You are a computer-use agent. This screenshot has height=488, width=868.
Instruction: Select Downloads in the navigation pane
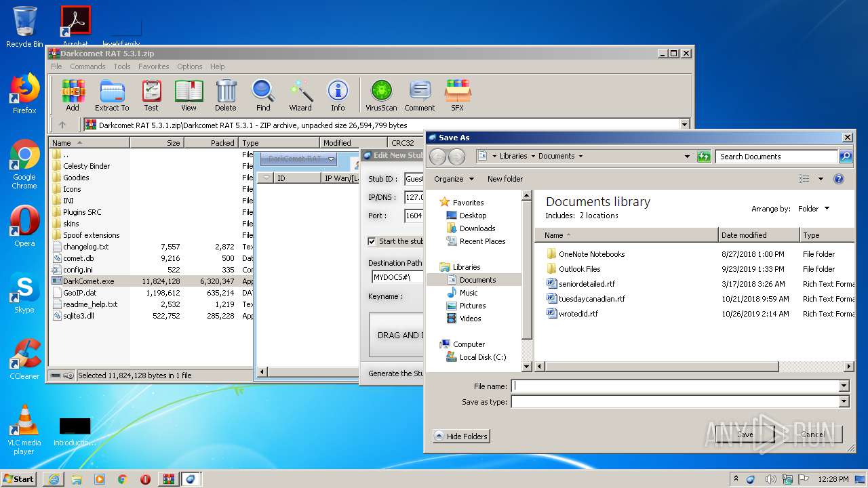pyautogui.click(x=477, y=228)
